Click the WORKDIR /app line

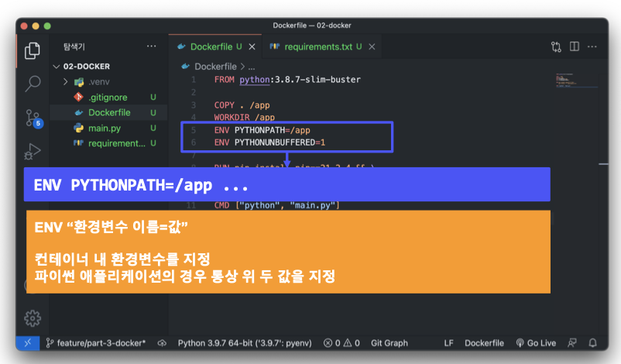click(245, 117)
